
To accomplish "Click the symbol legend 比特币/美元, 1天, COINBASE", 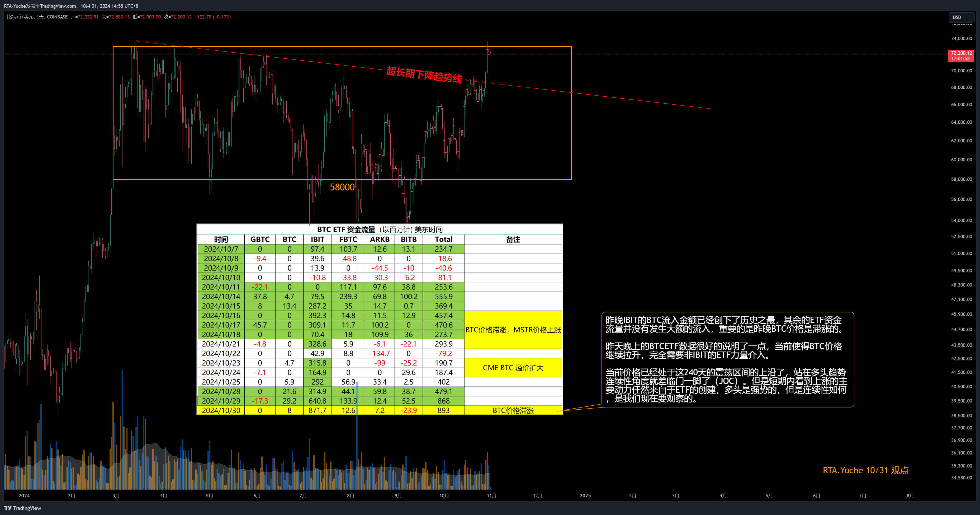I will pyautogui.click(x=37, y=17).
